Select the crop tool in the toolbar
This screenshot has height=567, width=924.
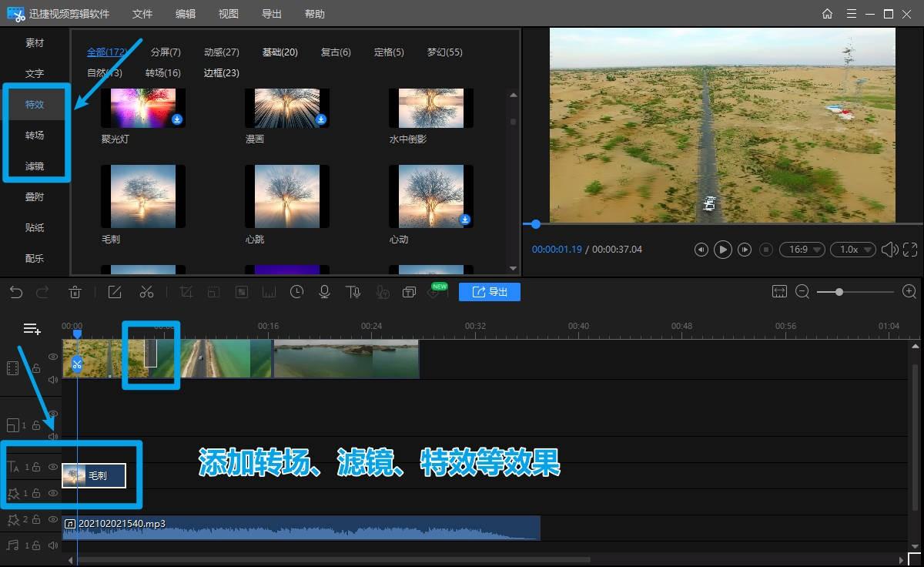[186, 292]
